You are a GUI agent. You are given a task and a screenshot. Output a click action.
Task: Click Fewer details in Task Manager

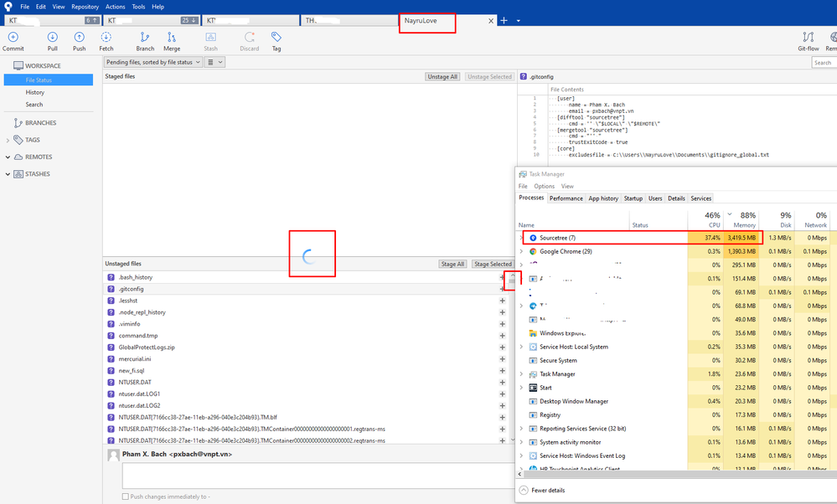(x=548, y=490)
